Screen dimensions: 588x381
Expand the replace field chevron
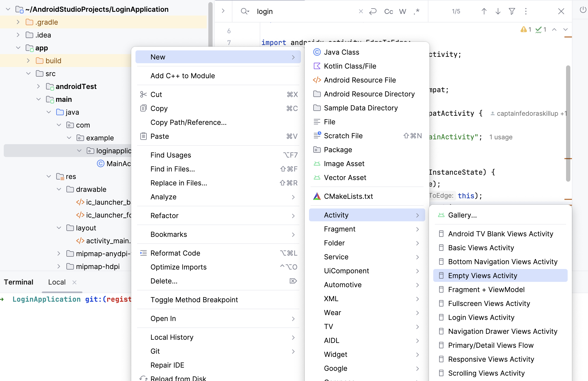223,11
